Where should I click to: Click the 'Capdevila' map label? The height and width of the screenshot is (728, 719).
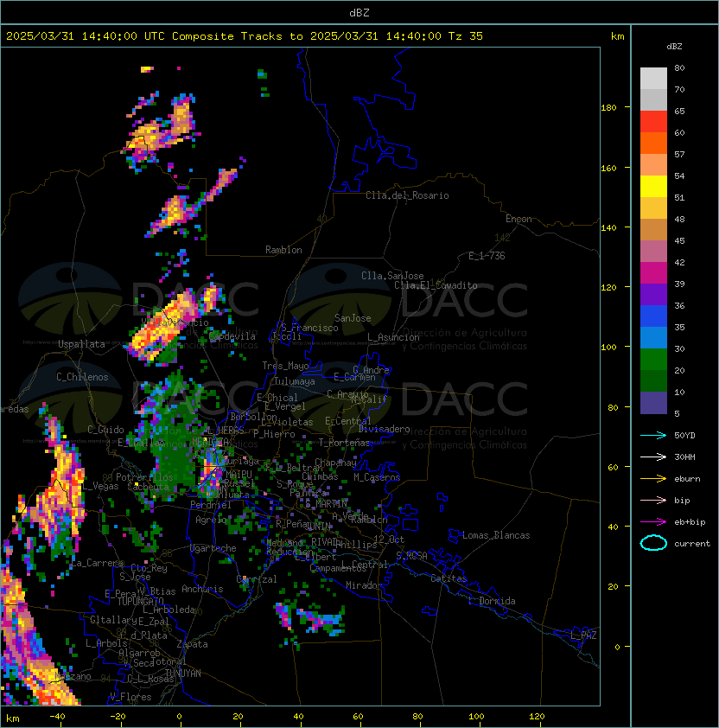[232, 336]
